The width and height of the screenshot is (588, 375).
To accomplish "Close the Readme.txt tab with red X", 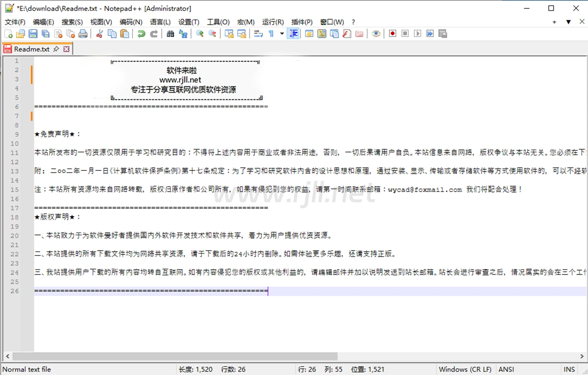I will coord(66,49).
